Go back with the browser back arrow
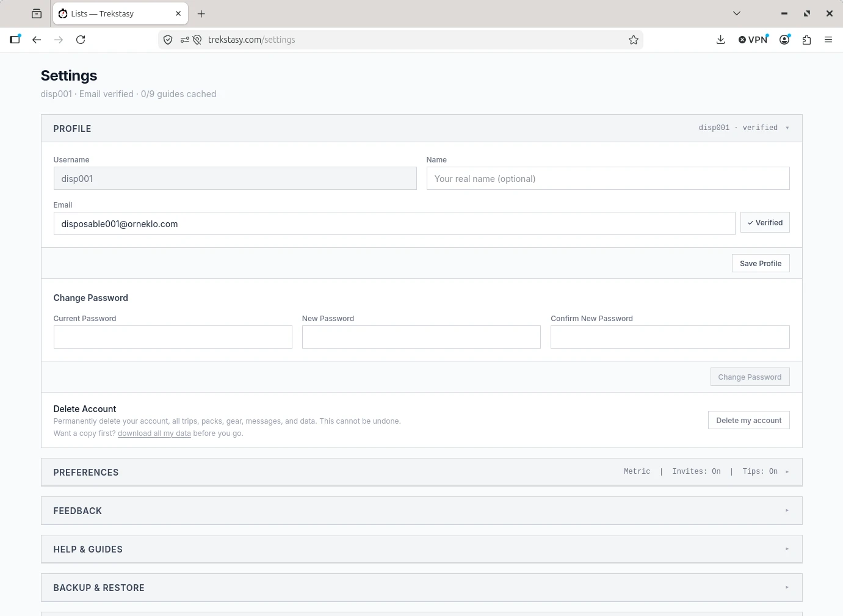This screenshot has height=616, width=843. click(x=37, y=40)
